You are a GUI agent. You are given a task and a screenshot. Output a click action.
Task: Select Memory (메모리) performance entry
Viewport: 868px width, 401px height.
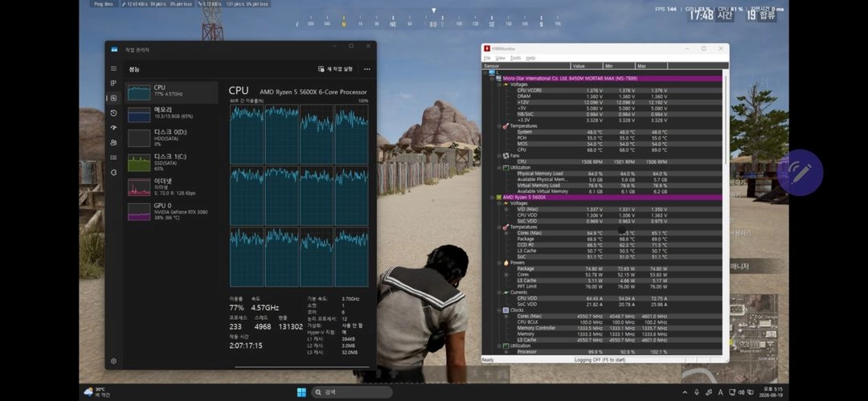pyautogui.click(x=171, y=115)
